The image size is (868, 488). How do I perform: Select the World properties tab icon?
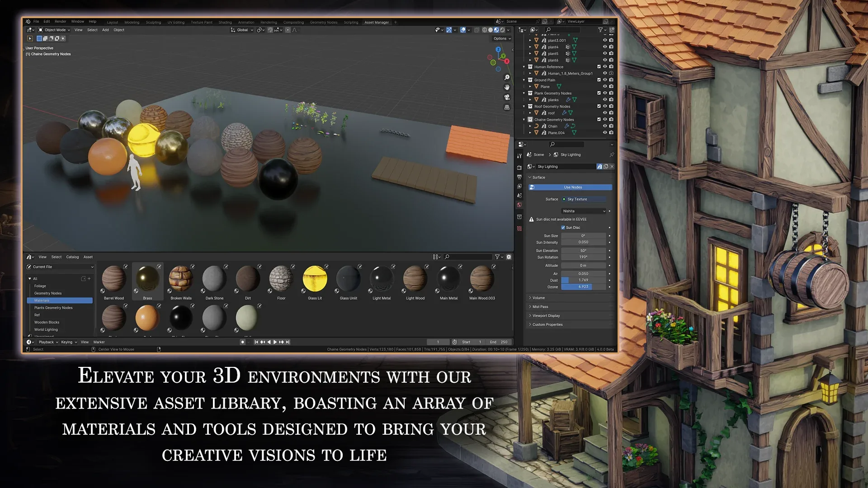[519, 205]
